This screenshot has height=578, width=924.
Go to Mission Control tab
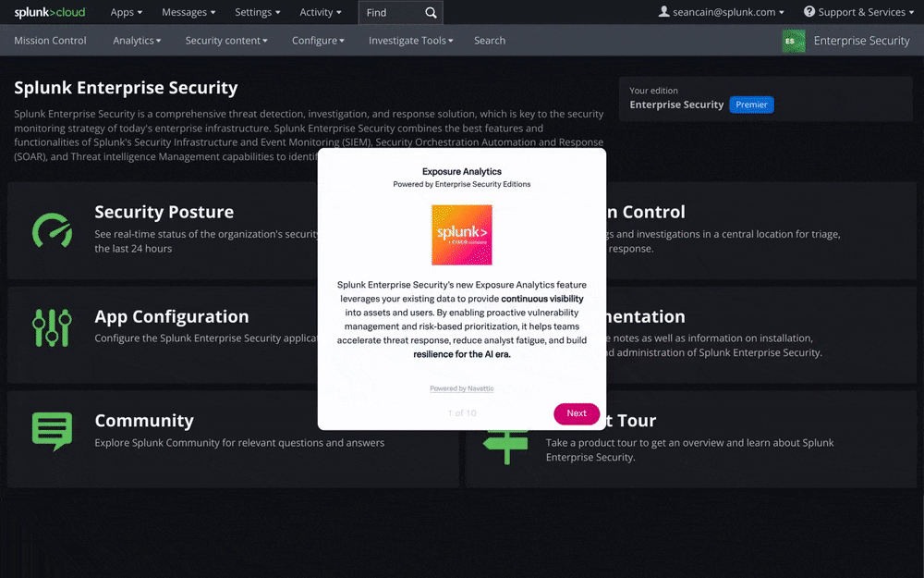pyautogui.click(x=50, y=41)
